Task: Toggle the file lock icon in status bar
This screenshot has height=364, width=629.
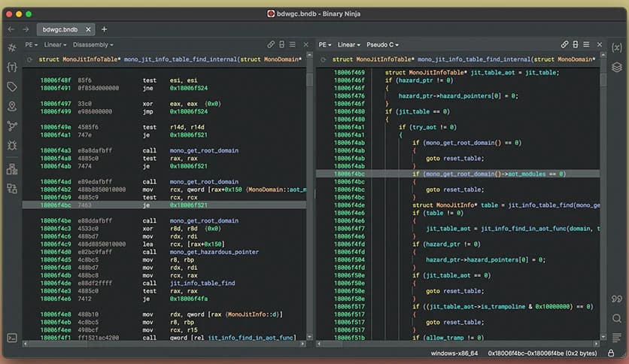Action: pyautogui.click(x=611, y=353)
